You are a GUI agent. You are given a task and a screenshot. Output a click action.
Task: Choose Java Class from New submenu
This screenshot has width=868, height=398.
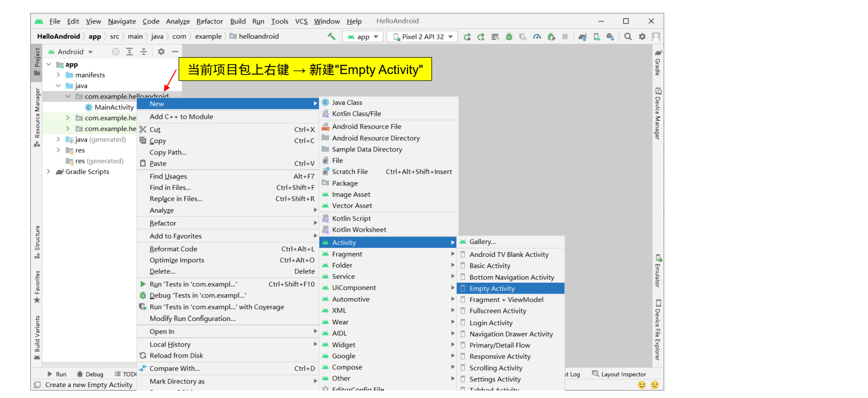click(x=389, y=102)
